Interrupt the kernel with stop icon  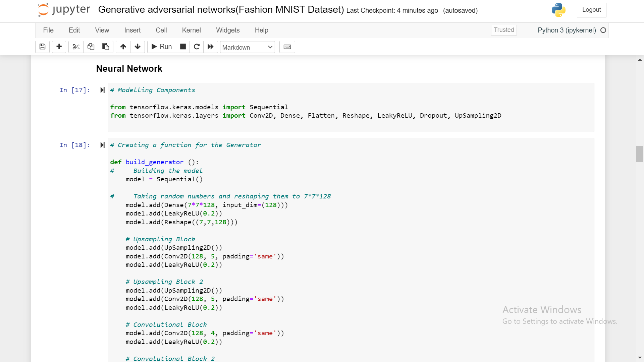tap(183, 47)
